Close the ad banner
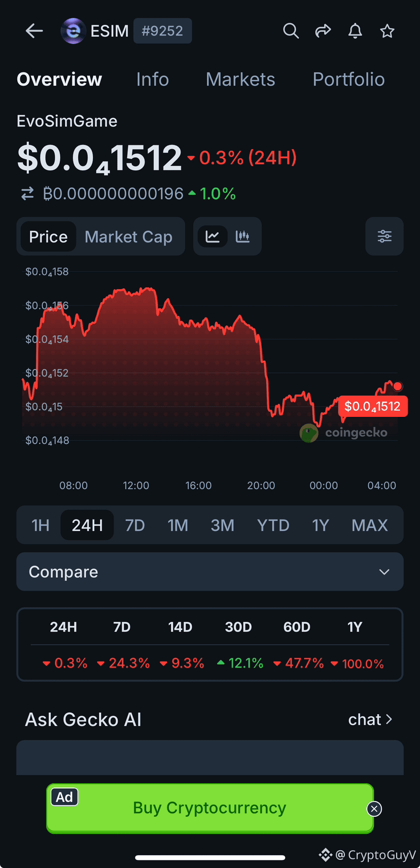 (374, 809)
